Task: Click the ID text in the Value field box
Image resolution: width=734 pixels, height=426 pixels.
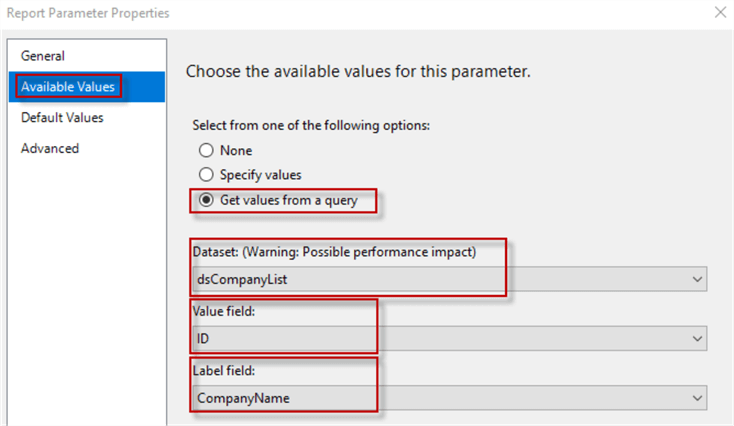Action: pos(203,340)
